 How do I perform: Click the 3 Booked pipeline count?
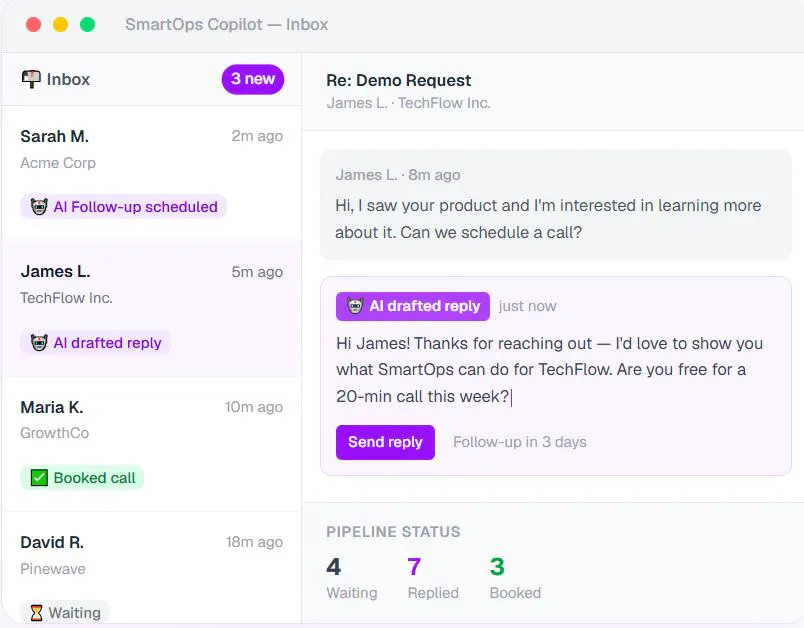click(515, 579)
